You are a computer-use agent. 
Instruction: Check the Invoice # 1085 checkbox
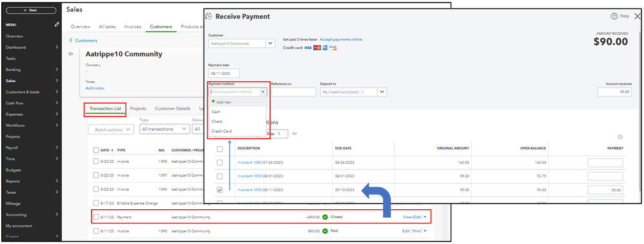tap(219, 162)
